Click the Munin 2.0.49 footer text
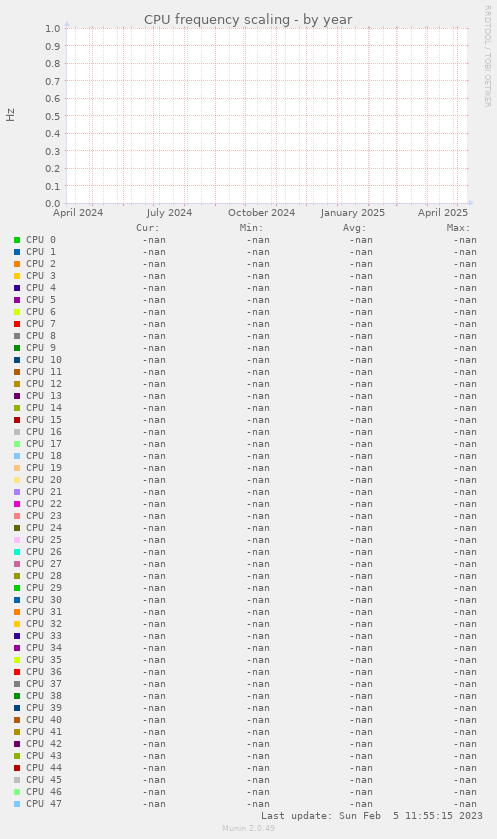 (248, 828)
